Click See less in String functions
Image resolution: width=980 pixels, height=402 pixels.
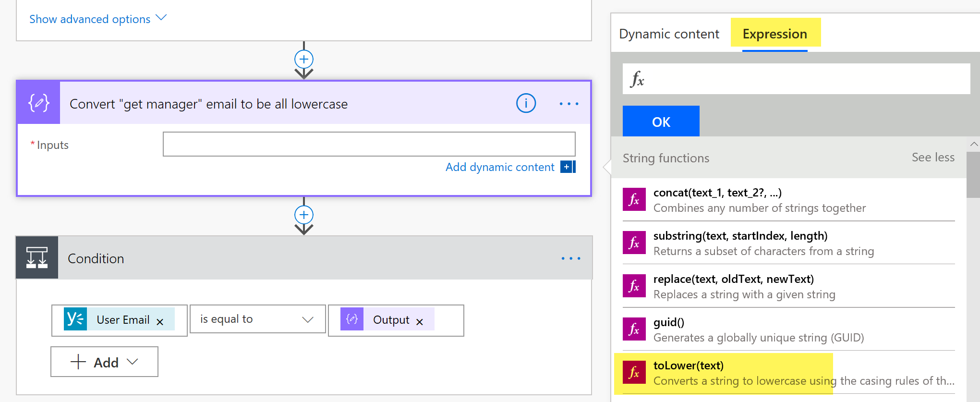pos(933,157)
